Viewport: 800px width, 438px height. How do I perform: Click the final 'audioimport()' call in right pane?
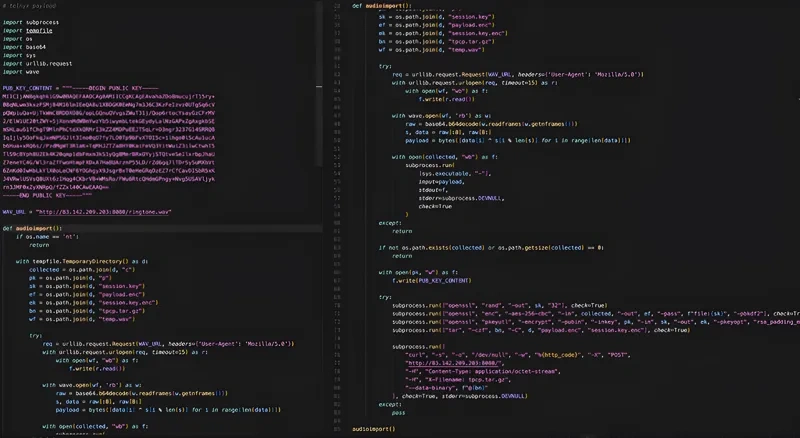pos(374,428)
